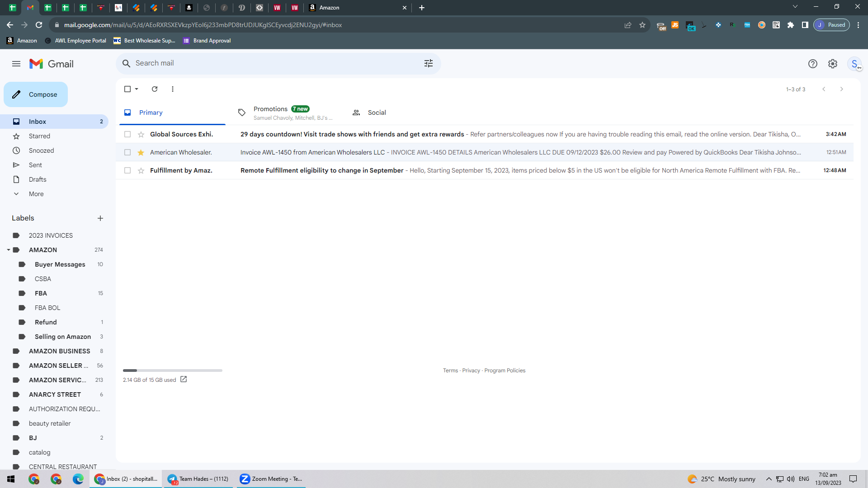The image size is (868, 488).
Task: Open the More options three-dot menu
Action: coord(173,89)
